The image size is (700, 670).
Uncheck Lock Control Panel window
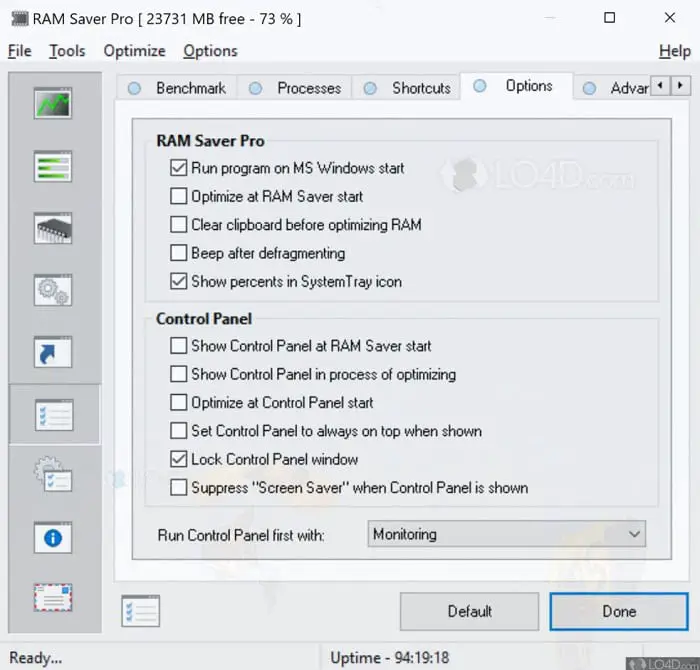[178, 459]
